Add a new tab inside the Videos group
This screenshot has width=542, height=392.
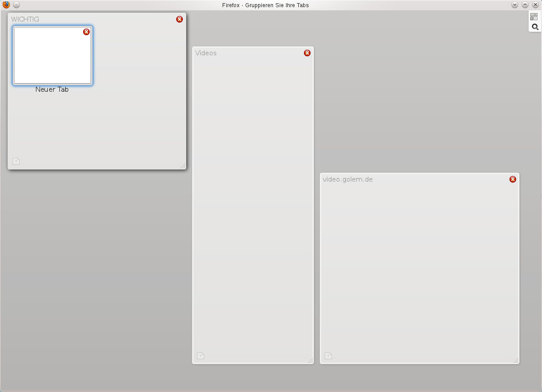tap(200, 356)
